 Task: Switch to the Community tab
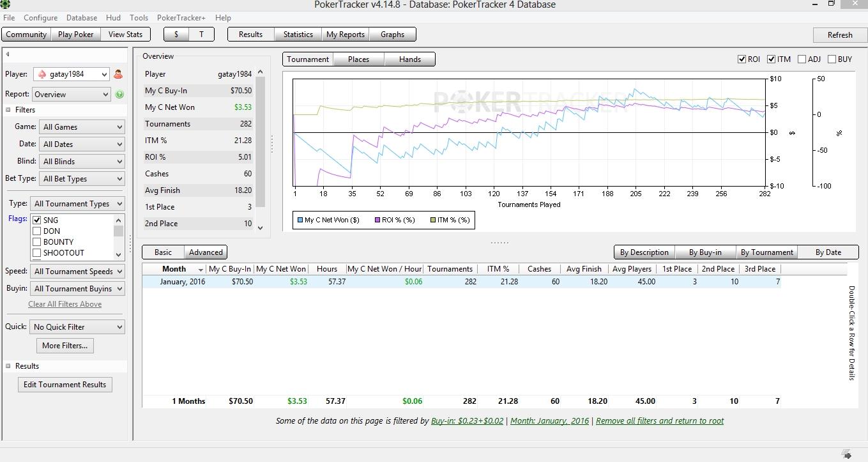26,35
